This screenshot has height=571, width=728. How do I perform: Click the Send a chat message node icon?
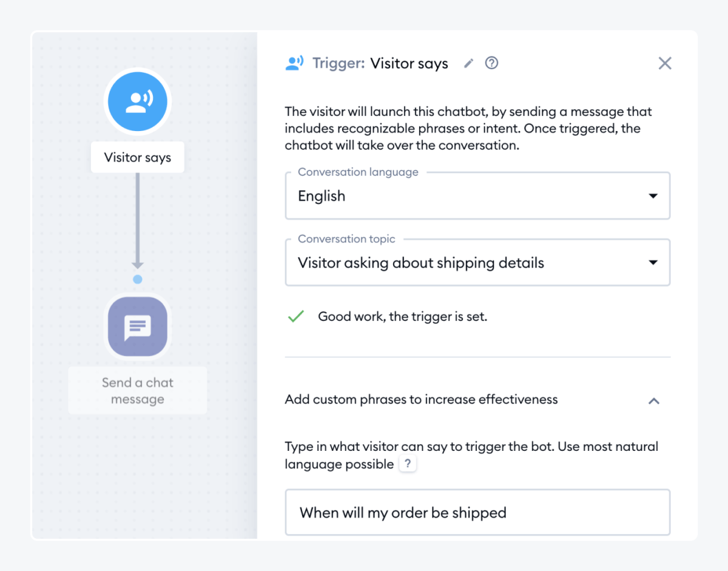(137, 326)
